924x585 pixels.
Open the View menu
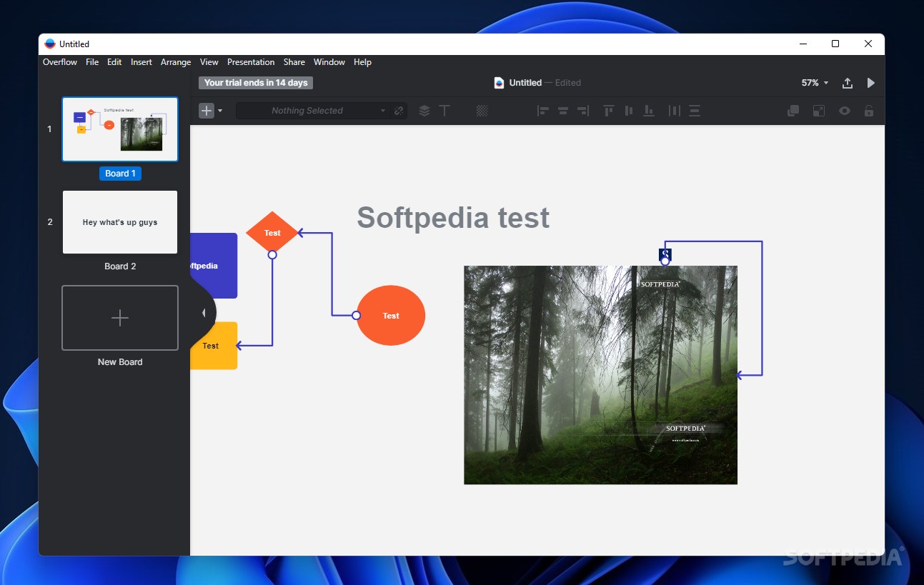(209, 62)
